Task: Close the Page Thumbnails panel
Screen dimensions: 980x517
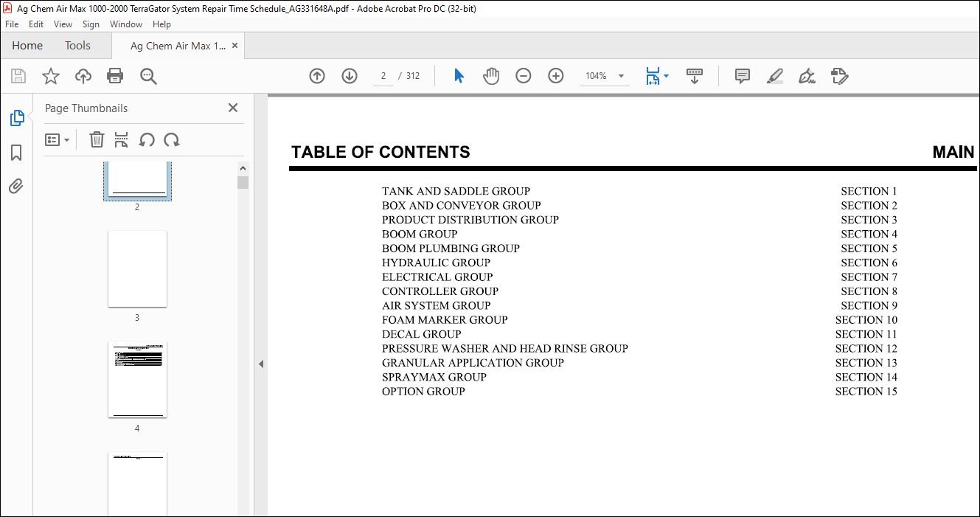Action: (x=233, y=108)
